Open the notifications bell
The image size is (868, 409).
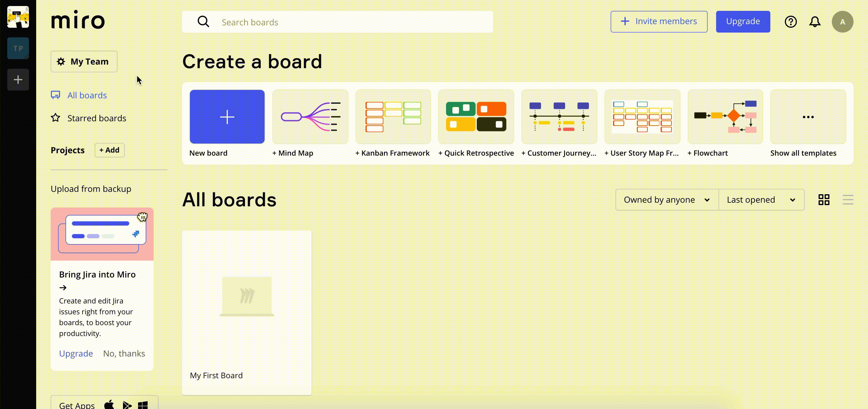point(814,22)
